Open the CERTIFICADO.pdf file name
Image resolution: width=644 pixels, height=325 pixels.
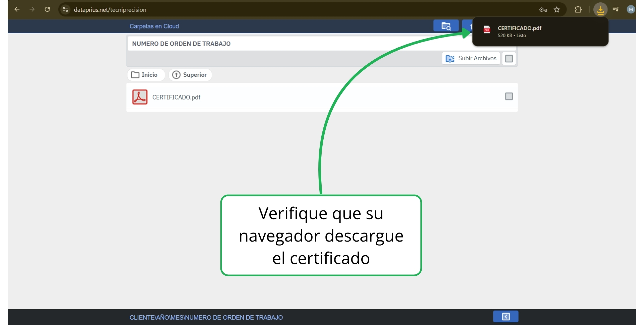[x=176, y=97]
